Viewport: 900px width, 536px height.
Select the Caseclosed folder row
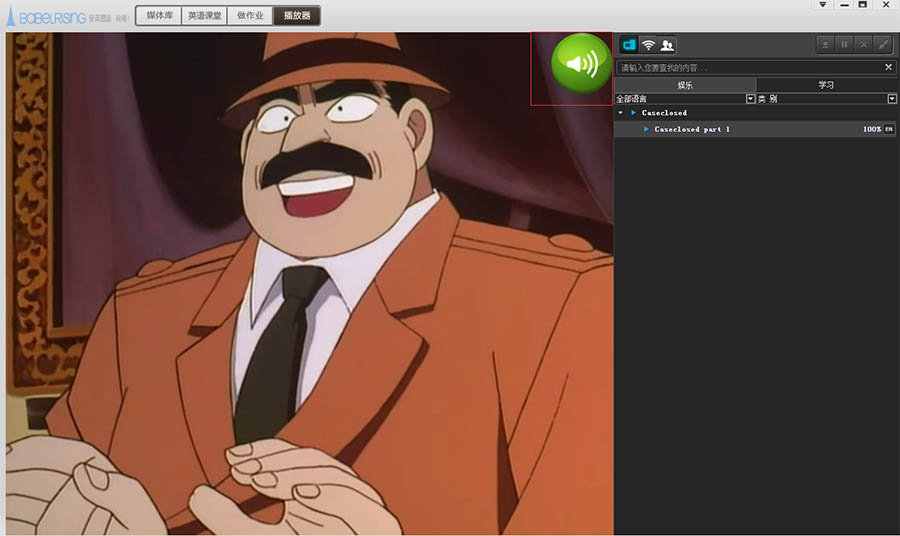(755, 113)
